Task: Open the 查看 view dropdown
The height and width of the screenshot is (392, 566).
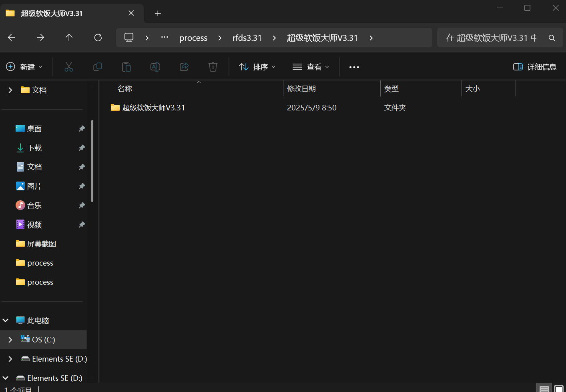Action: [311, 67]
